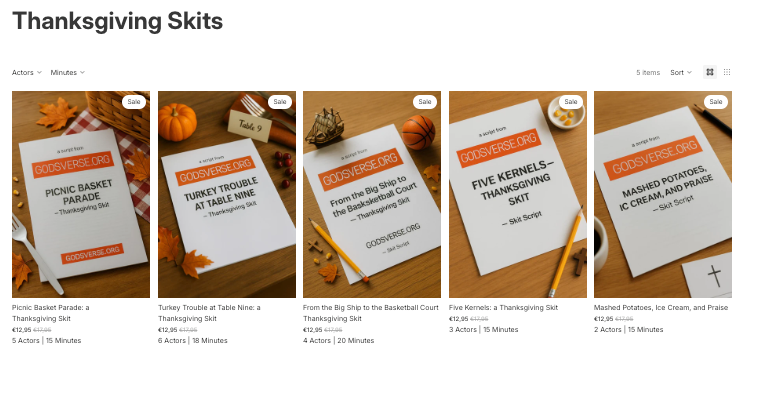The width and height of the screenshot is (773, 401).
Task: Click Sale badge on Big Ship product
Action: point(425,102)
